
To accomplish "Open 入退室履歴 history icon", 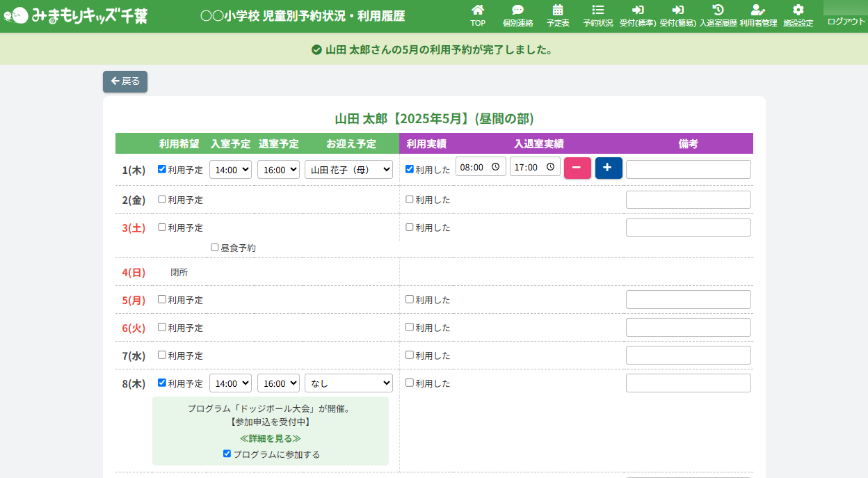I will tap(718, 10).
